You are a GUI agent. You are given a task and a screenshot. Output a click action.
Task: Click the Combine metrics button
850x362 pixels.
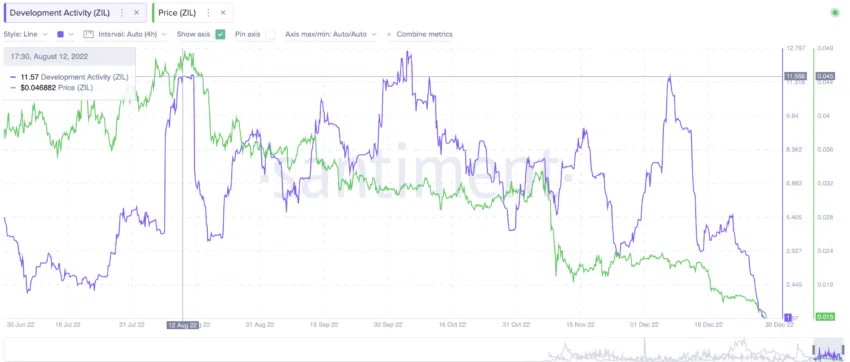point(424,34)
